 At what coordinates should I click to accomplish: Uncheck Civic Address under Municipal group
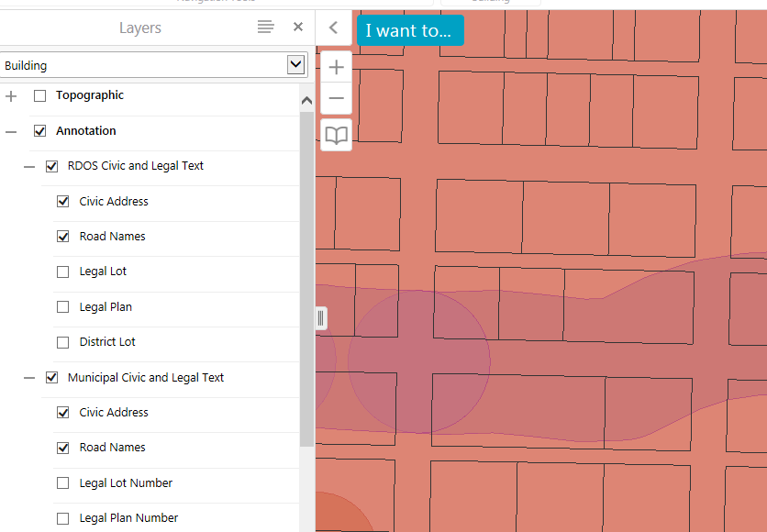click(x=63, y=413)
